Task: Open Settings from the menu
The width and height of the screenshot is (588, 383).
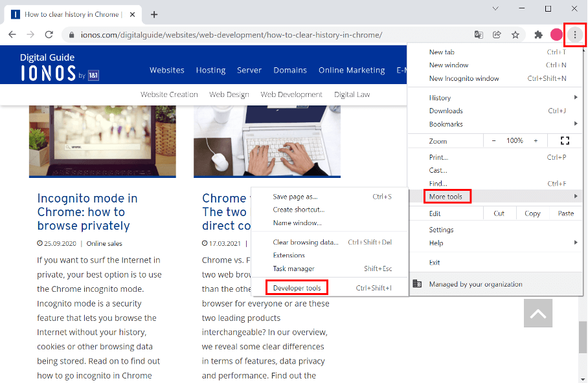Action: click(495, 230)
